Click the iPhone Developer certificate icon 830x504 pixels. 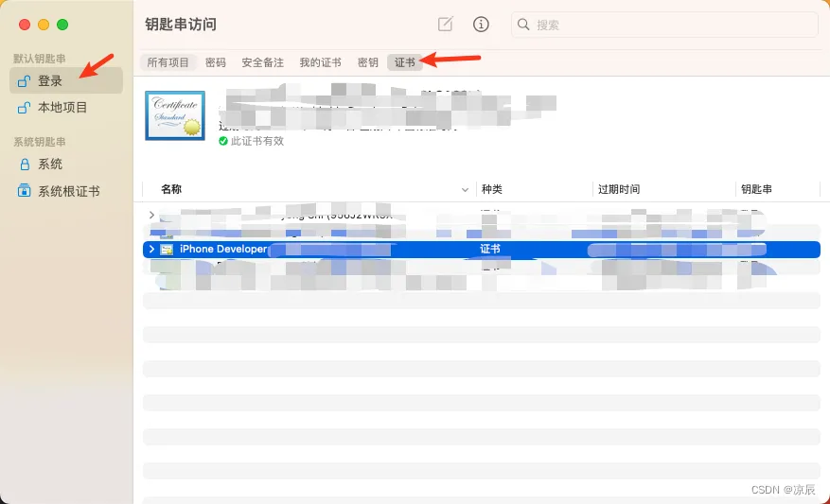167,250
